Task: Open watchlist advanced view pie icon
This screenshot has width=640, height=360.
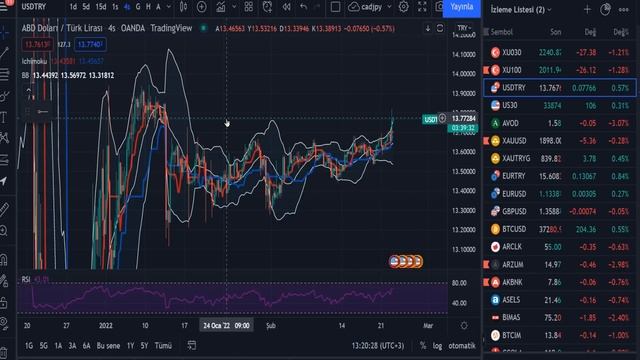Action: pyautogui.click(x=605, y=9)
